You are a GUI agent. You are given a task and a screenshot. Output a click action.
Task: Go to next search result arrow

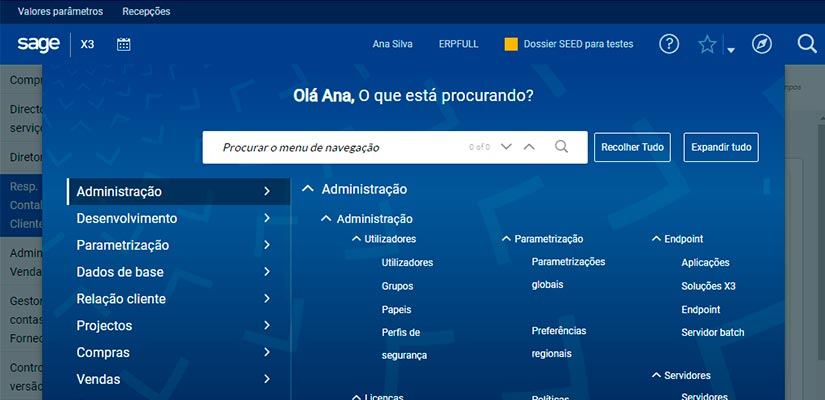[506, 147]
